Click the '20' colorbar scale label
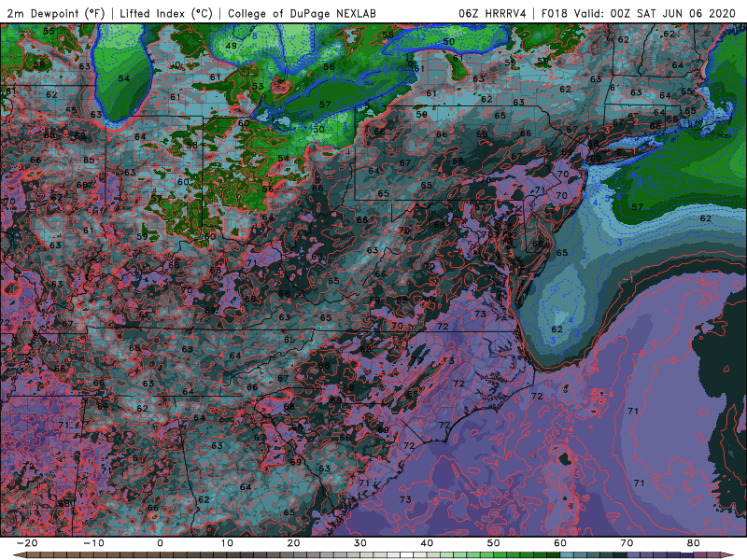This screenshot has height=560, width=747. click(x=293, y=543)
